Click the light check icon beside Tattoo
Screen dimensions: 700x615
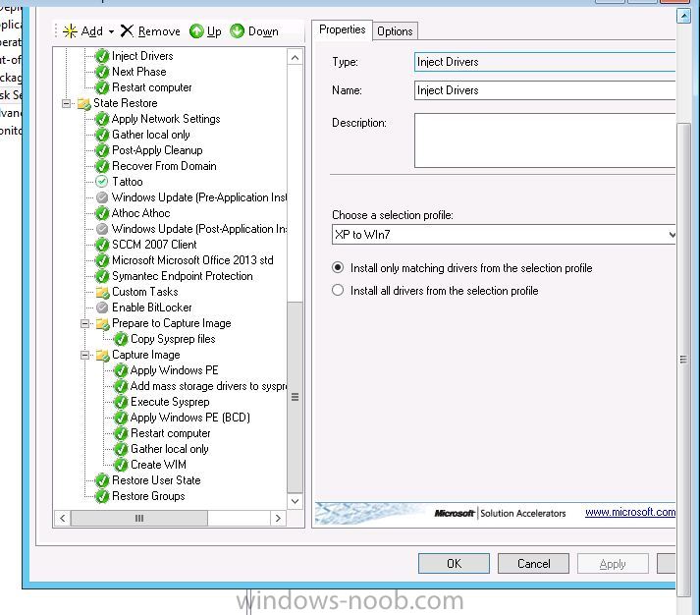(102, 182)
